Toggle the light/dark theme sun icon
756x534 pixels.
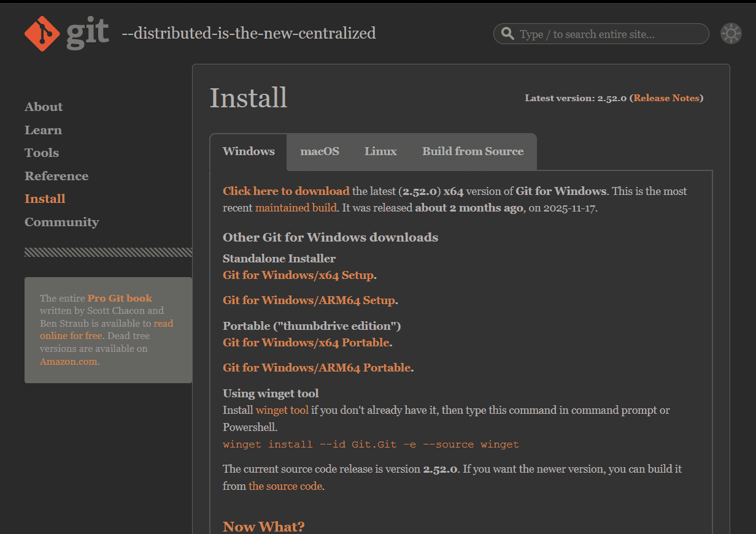click(x=731, y=34)
